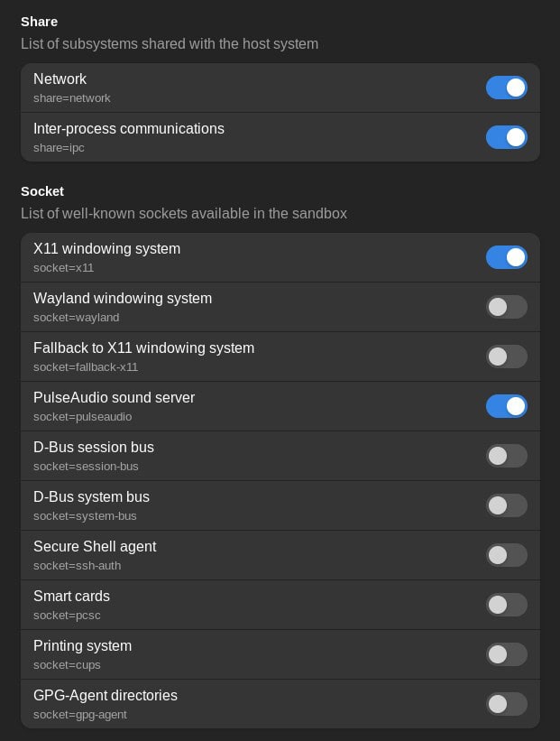Screen dimensions: 560x741
Task: Turn off PulseAudio sound server socket
Action: click(506, 406)
